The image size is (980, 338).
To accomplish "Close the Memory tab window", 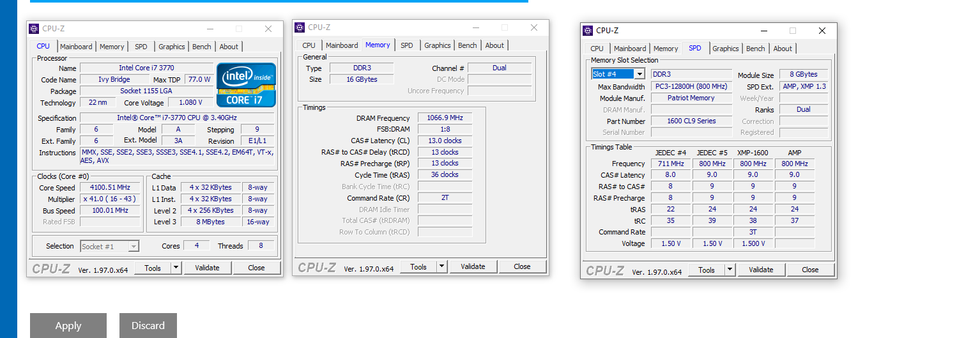I will point(534,27).
